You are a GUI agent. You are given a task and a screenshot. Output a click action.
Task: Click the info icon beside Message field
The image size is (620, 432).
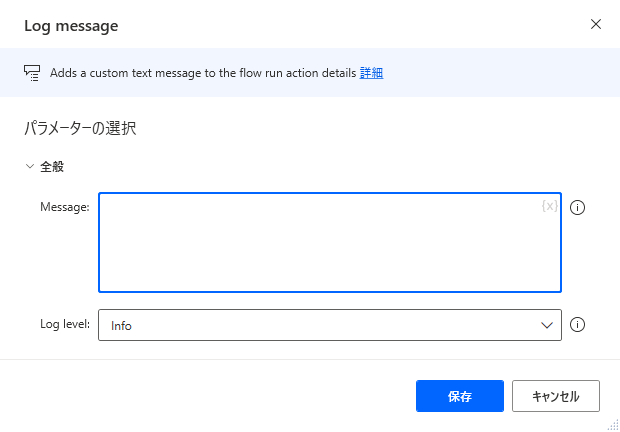coord(577,208)
